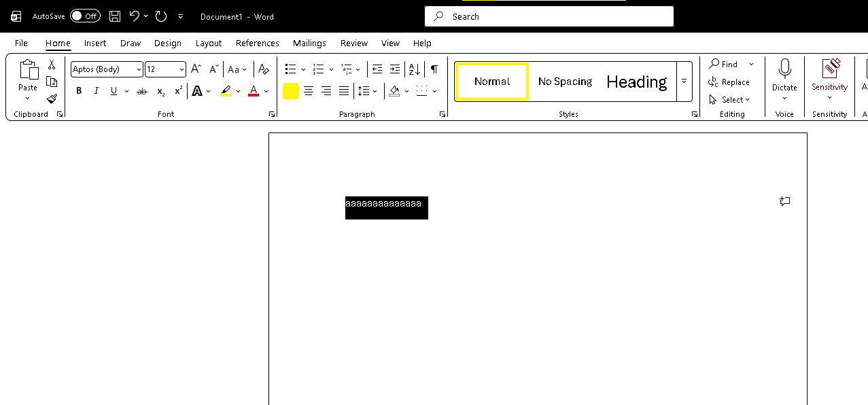Toggle bold formatting
The width and height of the screenshot is (868, 405).
pyautogui.click(x=79, y=91)
